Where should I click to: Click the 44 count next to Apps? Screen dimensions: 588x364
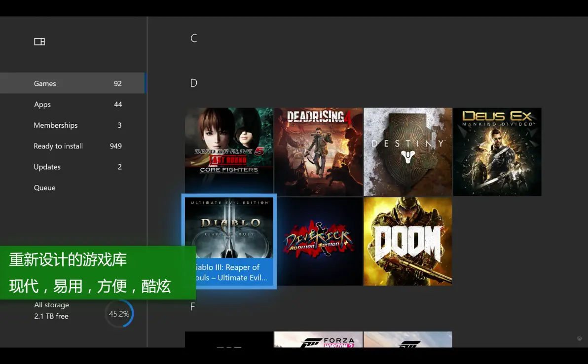point(118,104)
